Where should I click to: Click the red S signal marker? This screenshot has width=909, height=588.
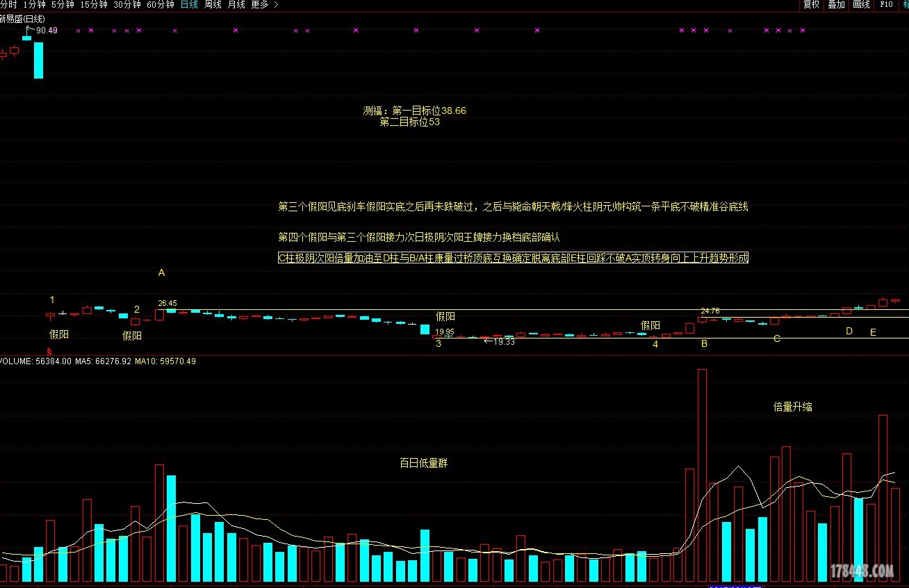click(49, 352)
